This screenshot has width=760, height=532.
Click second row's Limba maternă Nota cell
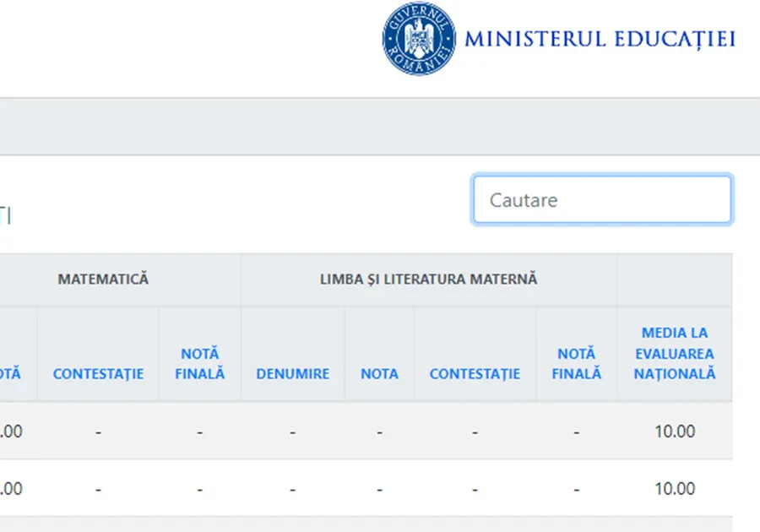tap(379, 488)
